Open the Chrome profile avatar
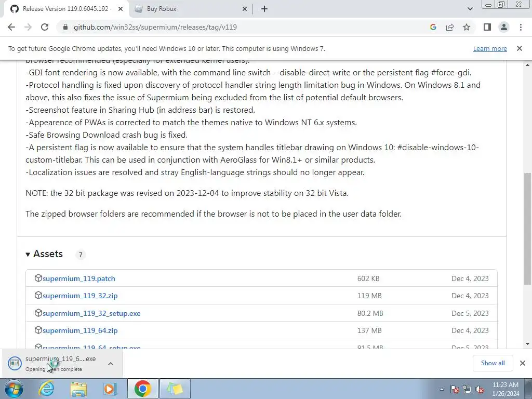This screenshot has width=532, height=399. (x=504, y=27)
